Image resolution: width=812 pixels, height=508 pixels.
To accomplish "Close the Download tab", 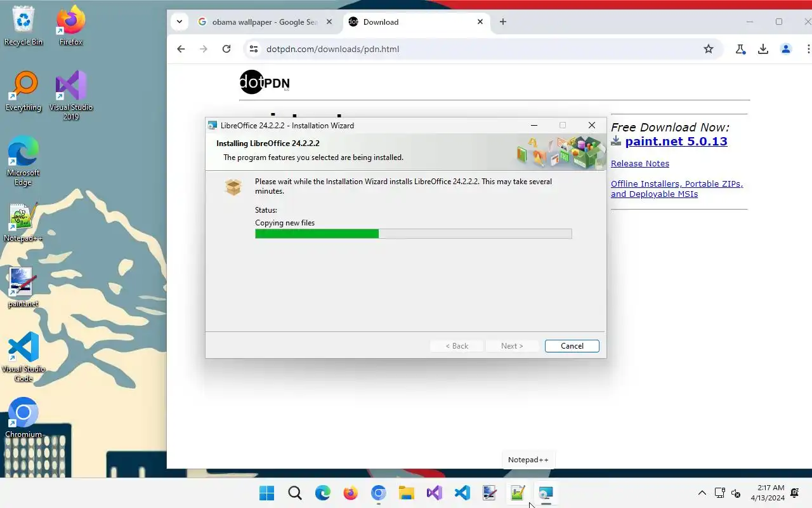I will click(480, 22).
